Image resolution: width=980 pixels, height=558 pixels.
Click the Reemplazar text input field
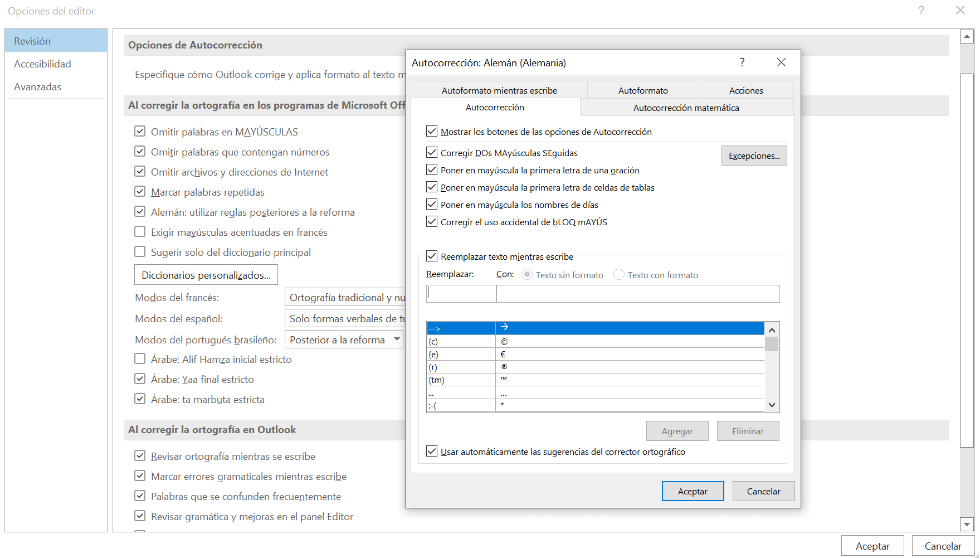(461, 294)
